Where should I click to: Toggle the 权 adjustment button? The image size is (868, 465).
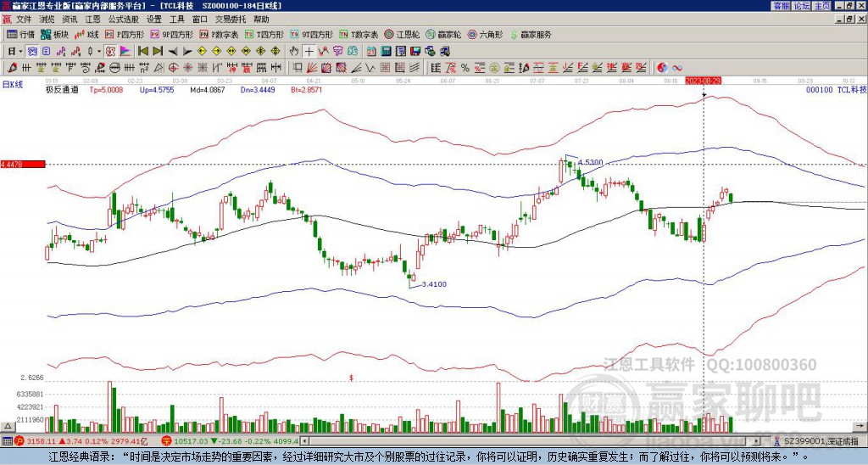(x=110, y=52)
